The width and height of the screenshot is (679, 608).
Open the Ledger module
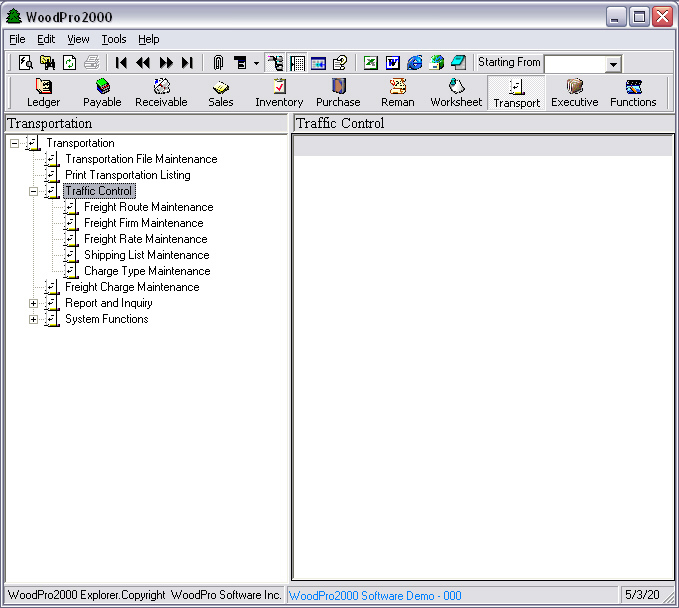click(43, 93)
